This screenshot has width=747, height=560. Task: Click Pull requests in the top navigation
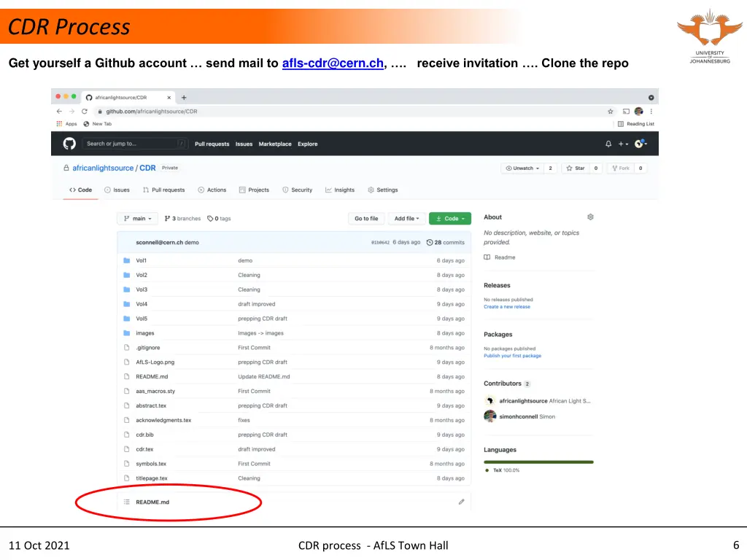click(x=212, y=144)
